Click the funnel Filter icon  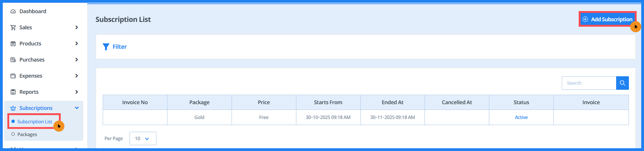pyautogui.click(x=106, y=47)
